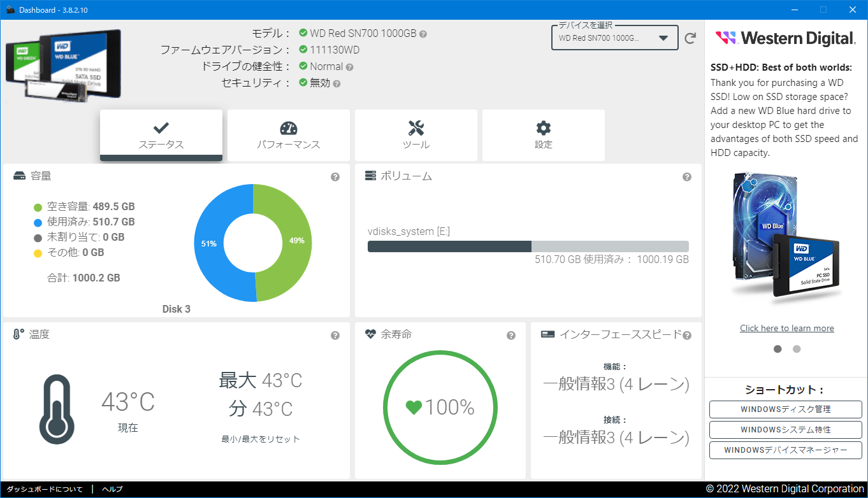This screenshot has width=868, height=498.
Task: Open help icon in 容量 panel
Action: 335,177
